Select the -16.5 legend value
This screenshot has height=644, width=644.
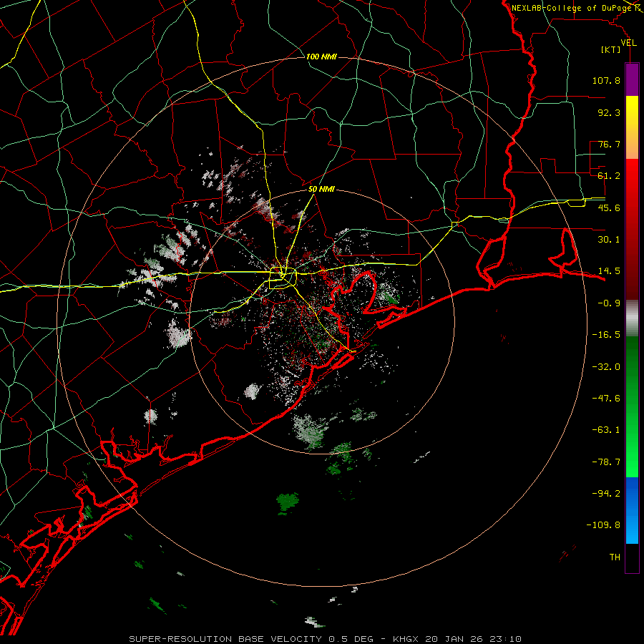coord(606,335)
